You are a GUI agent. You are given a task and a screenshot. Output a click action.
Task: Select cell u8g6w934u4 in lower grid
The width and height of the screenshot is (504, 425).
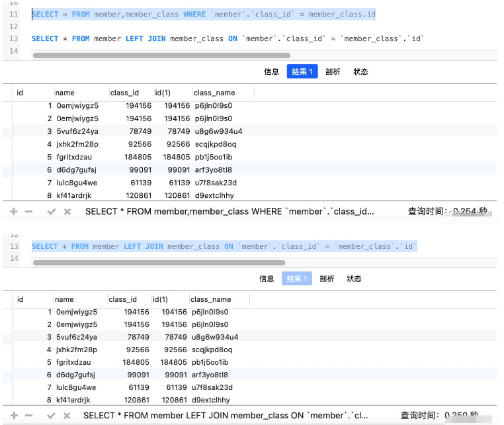(215, 337)
